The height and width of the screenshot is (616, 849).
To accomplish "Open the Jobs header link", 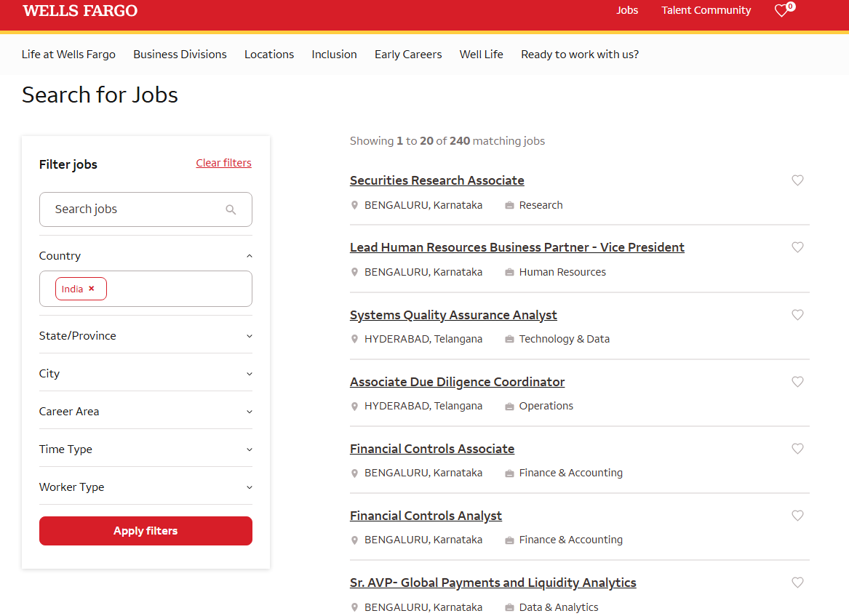I will point(627,10).
